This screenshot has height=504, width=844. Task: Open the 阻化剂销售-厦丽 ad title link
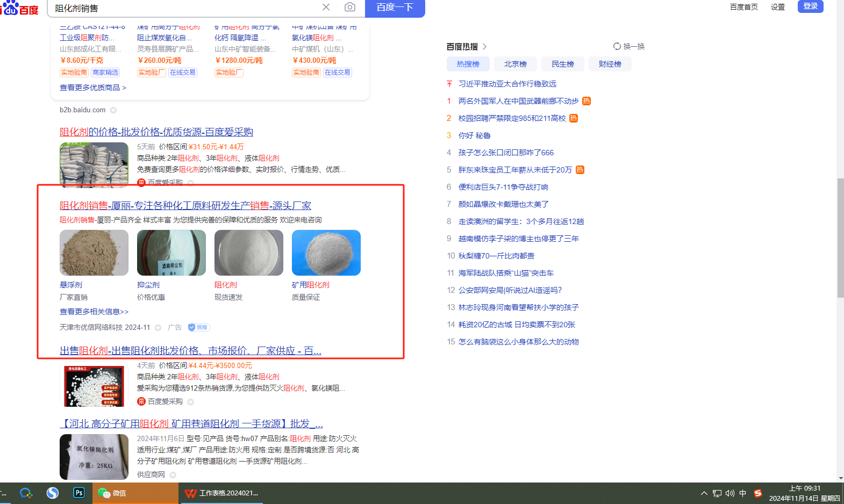click(x=185, y=206)
